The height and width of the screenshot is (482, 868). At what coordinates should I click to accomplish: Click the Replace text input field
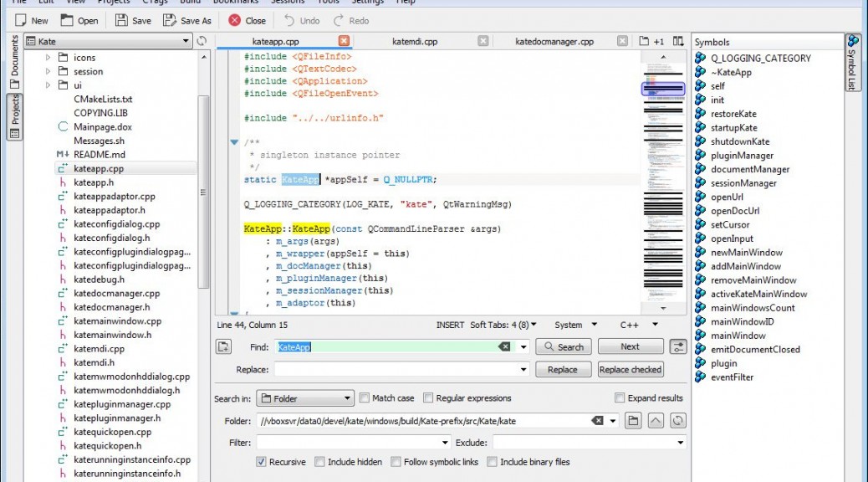click(396, 369)
